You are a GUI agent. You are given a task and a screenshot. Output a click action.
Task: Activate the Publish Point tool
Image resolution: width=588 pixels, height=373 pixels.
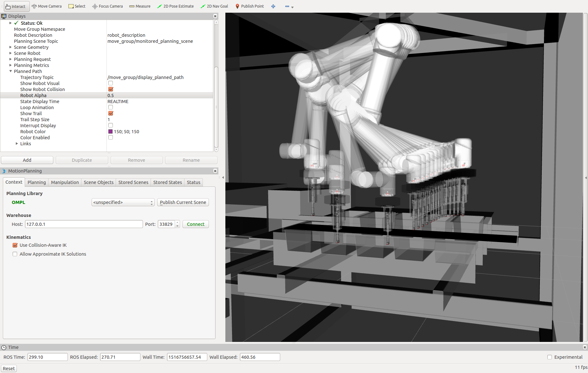point(249,6)
